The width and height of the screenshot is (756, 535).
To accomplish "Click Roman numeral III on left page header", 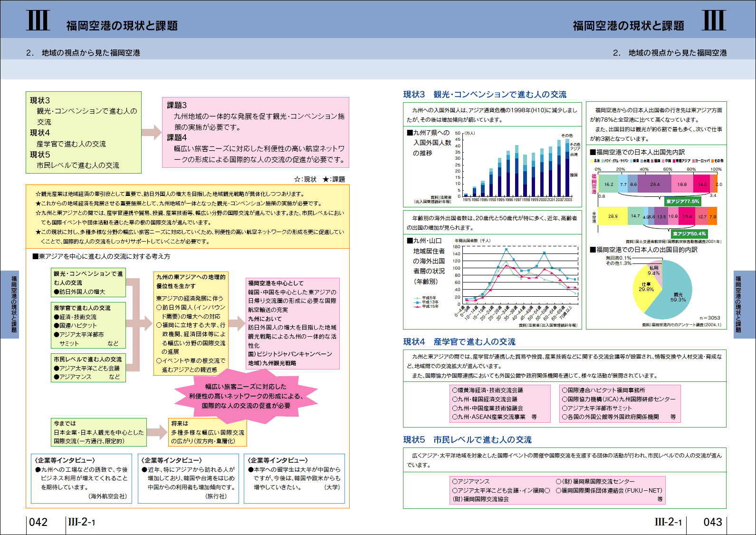I will coord(38,20).
